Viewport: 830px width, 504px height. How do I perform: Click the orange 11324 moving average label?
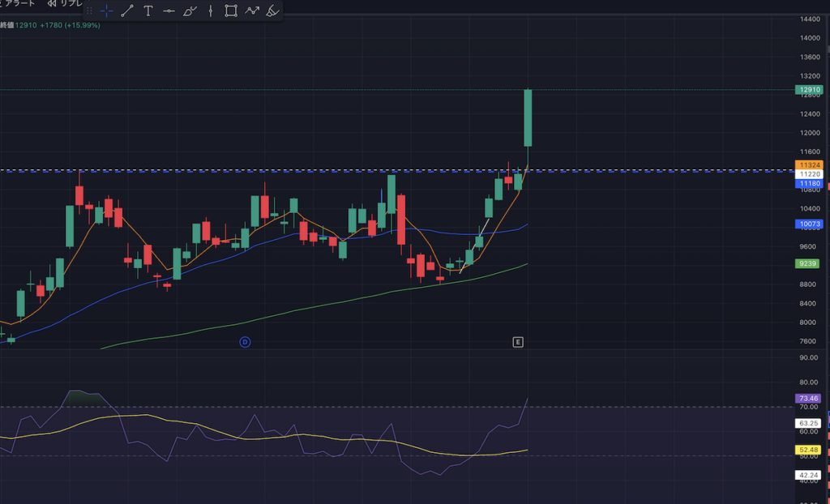click(x=809, y=165)
